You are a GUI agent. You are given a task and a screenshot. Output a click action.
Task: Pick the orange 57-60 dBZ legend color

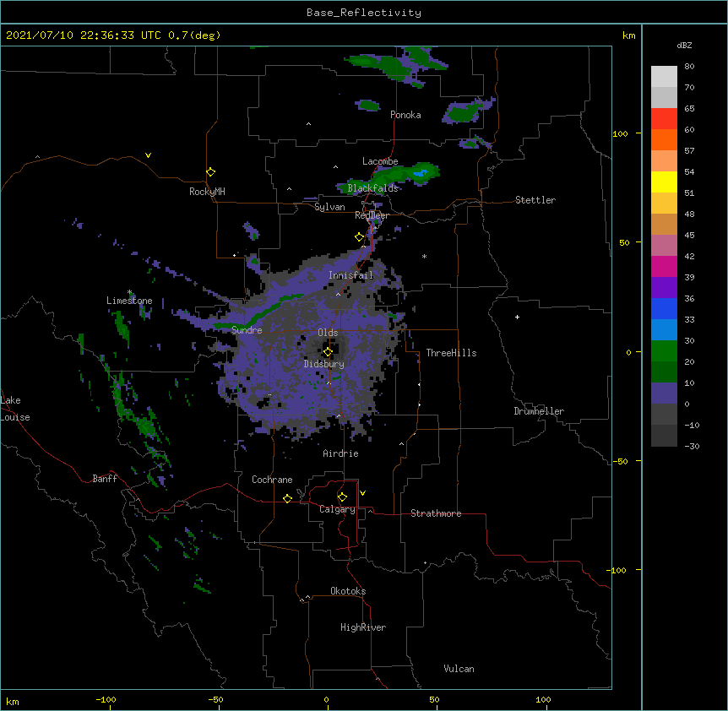click(x=664, y=139)
